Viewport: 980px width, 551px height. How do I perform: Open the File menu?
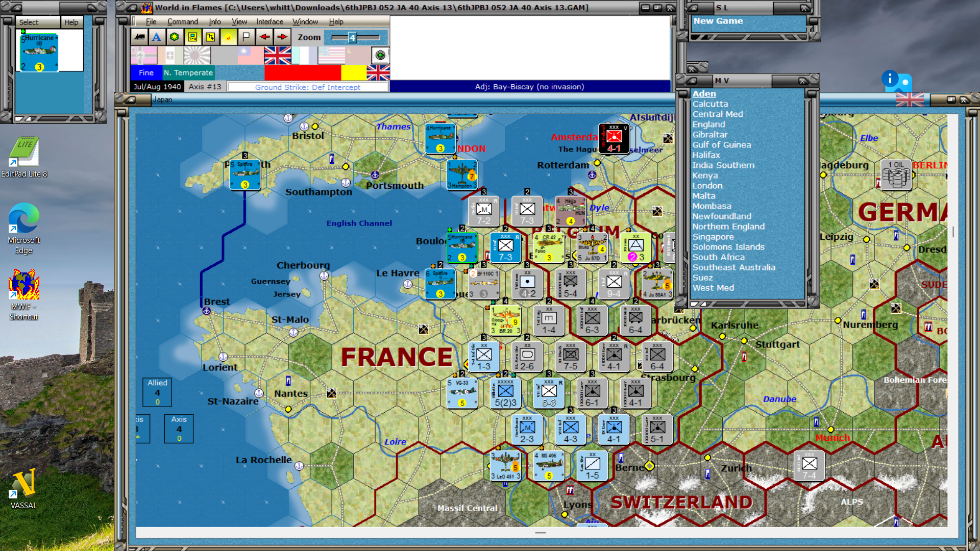coord(151,21)
